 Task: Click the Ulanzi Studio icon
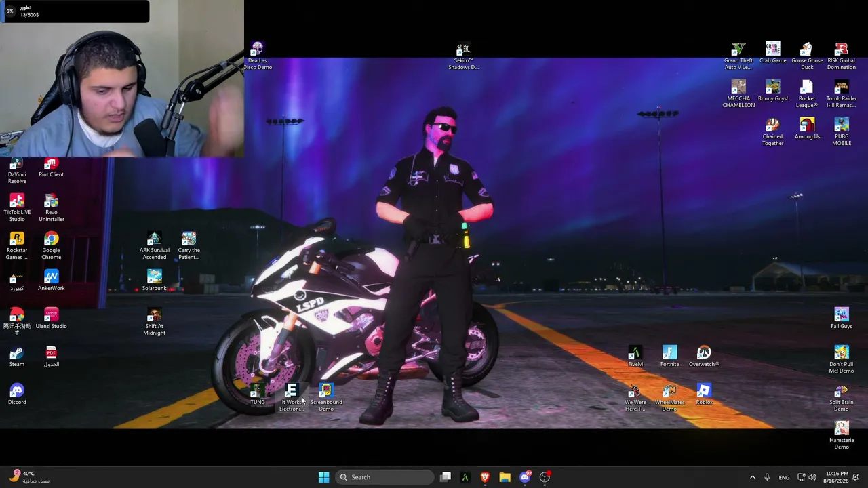coord(51,319)
